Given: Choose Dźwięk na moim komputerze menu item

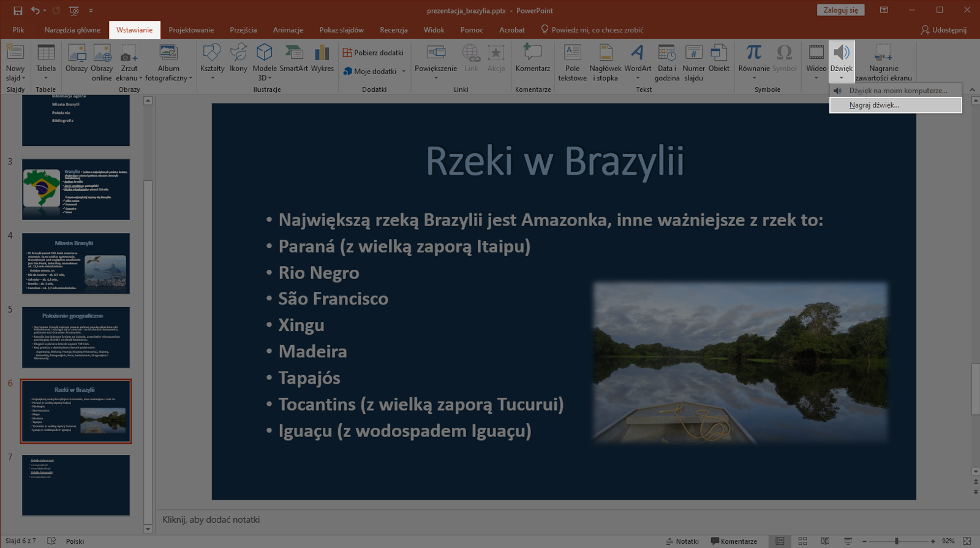Looking at the screenshot, I should pos(895,91).
